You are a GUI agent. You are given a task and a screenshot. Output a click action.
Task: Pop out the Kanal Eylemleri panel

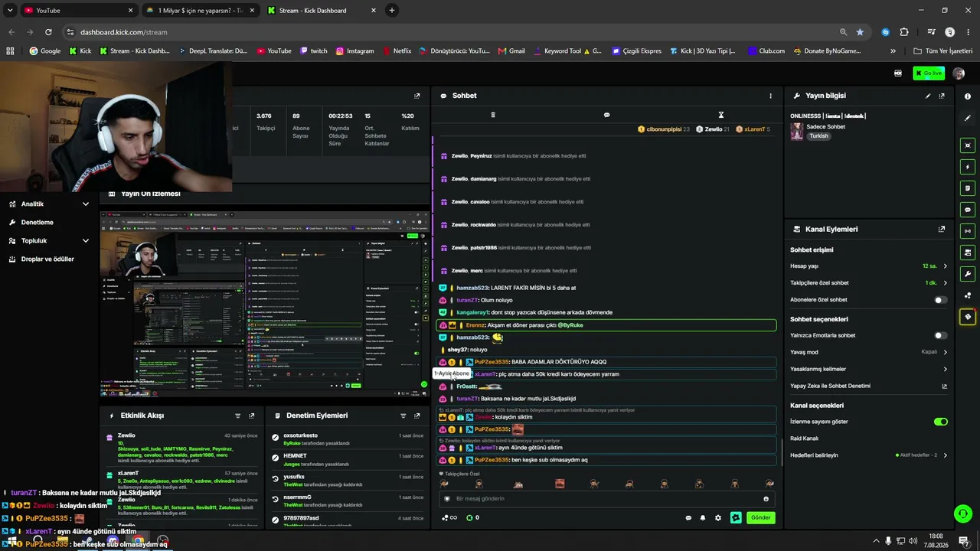942,229
